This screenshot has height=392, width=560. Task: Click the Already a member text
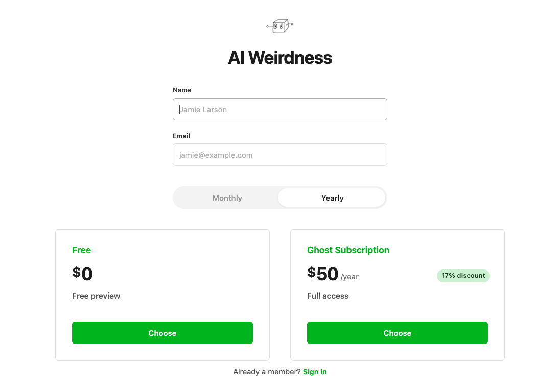click(x=266, y=372)
